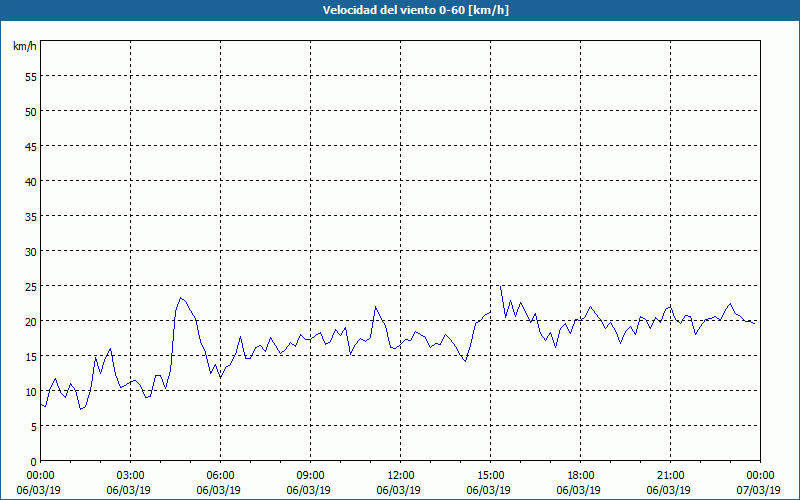The width and height of the screenshot is (800, 500).
Task: Click the '06:00' time label on the x-axis
Action: coord(220,476)
